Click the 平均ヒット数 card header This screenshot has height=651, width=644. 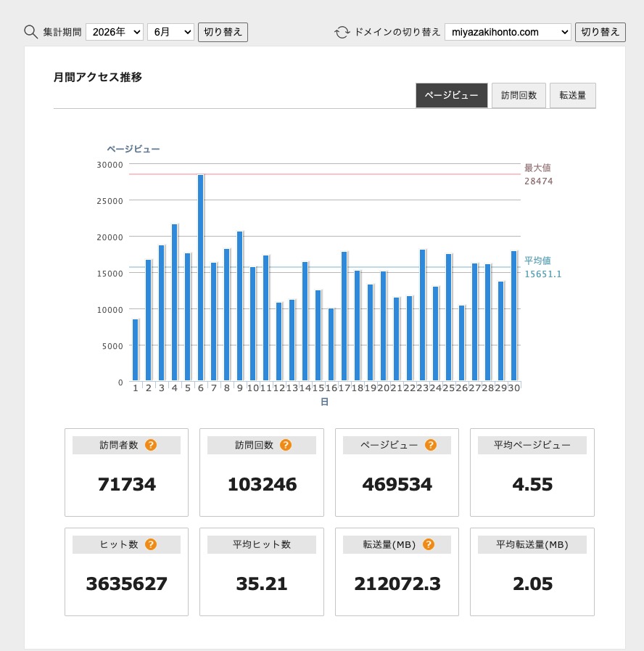pos(262,544)
